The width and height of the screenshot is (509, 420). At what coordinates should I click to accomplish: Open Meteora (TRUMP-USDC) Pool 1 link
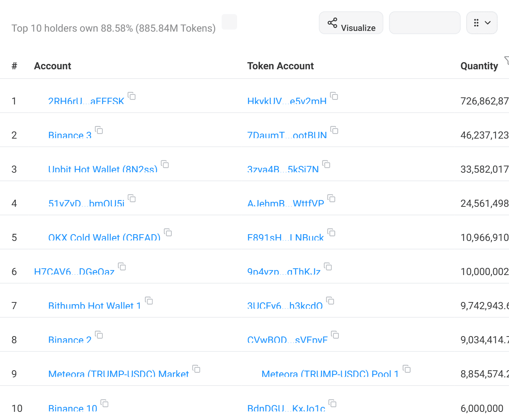pos(330,374)
